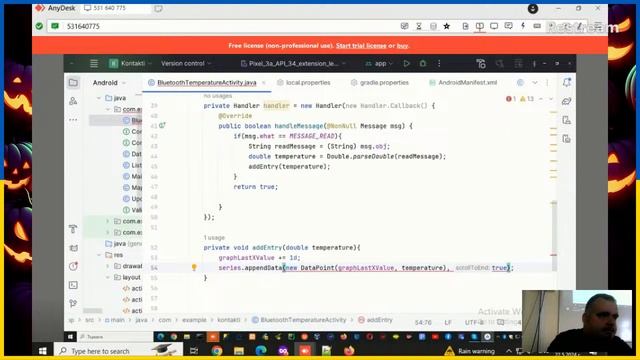Click Start trial license link

coord(361,46)
